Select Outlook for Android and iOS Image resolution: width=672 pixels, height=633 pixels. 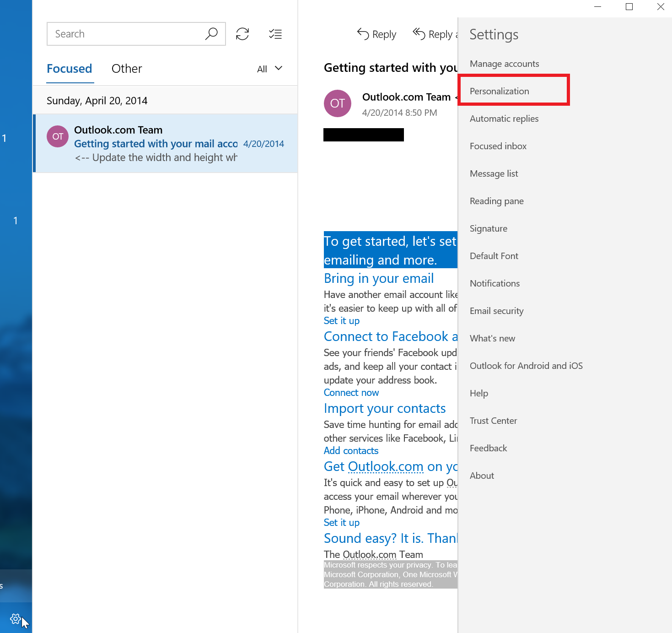(x=526, y=366)
